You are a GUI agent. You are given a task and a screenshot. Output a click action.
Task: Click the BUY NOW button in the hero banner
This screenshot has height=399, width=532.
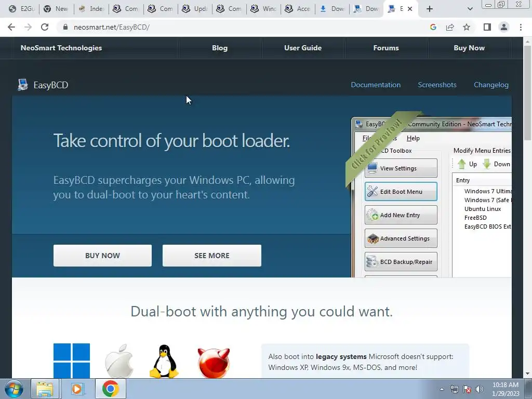tap(102, 256)
